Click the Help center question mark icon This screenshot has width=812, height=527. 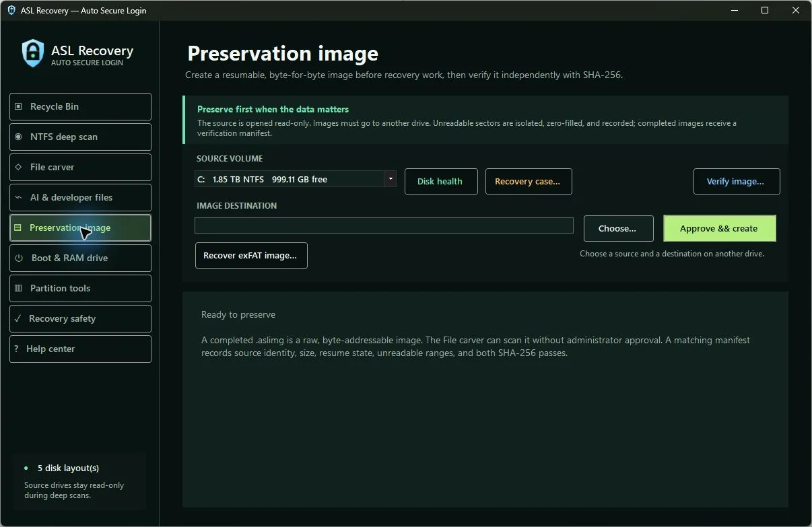[x=16, y=349]
